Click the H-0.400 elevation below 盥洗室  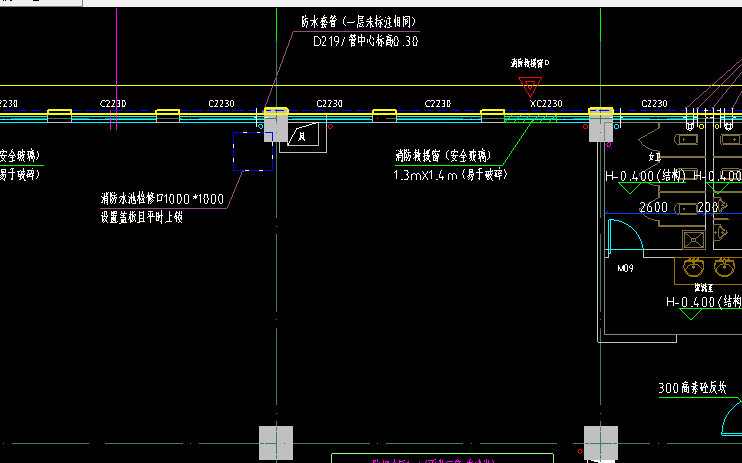704,302
